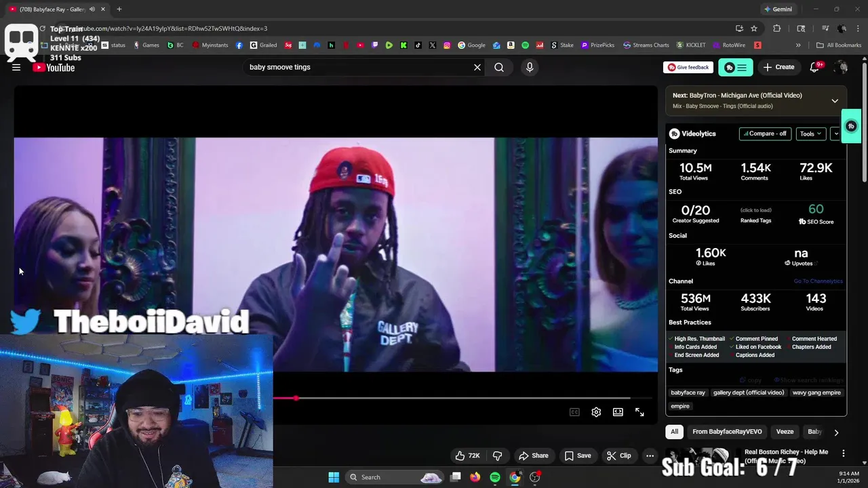Screen dimensions: 868x488
Task: Open the Stake bookmark
Action: pos(562,45)
